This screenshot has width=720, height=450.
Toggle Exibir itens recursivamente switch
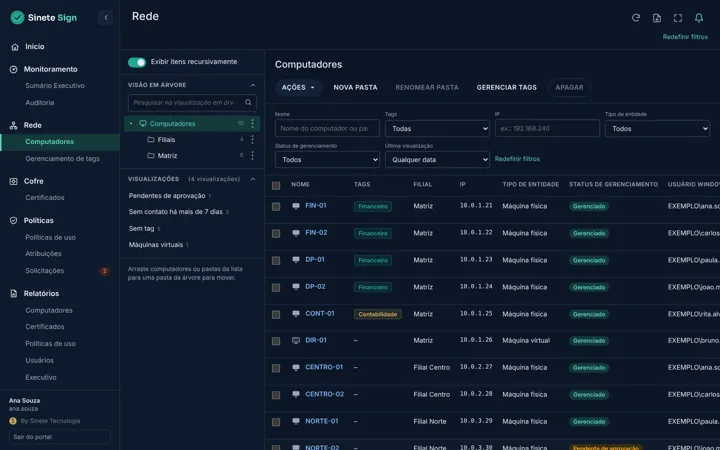[137, 62]
